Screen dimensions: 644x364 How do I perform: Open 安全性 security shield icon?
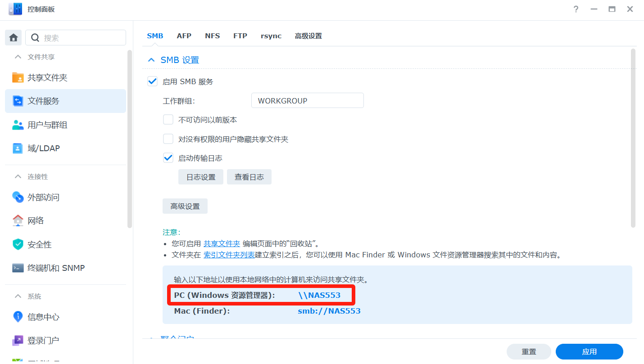(18, 244)
